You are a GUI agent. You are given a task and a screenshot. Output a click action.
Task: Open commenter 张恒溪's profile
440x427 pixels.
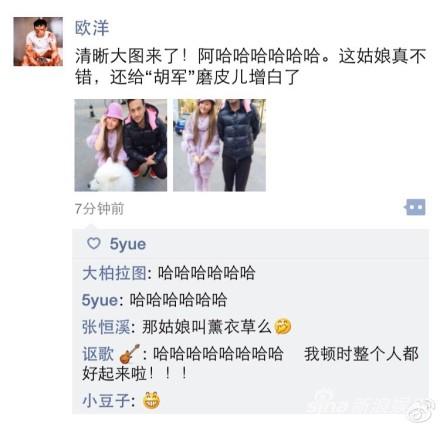point(106,327)
